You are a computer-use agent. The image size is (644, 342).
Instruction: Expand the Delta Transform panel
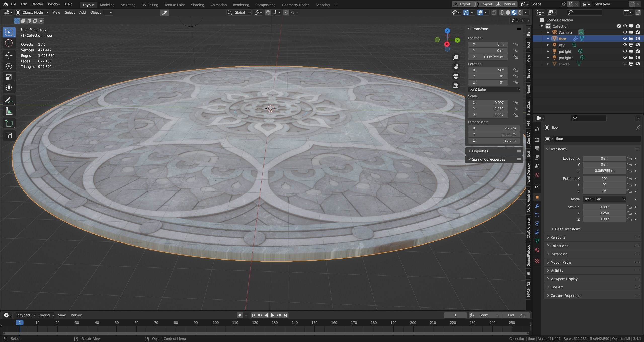point(567,229)
